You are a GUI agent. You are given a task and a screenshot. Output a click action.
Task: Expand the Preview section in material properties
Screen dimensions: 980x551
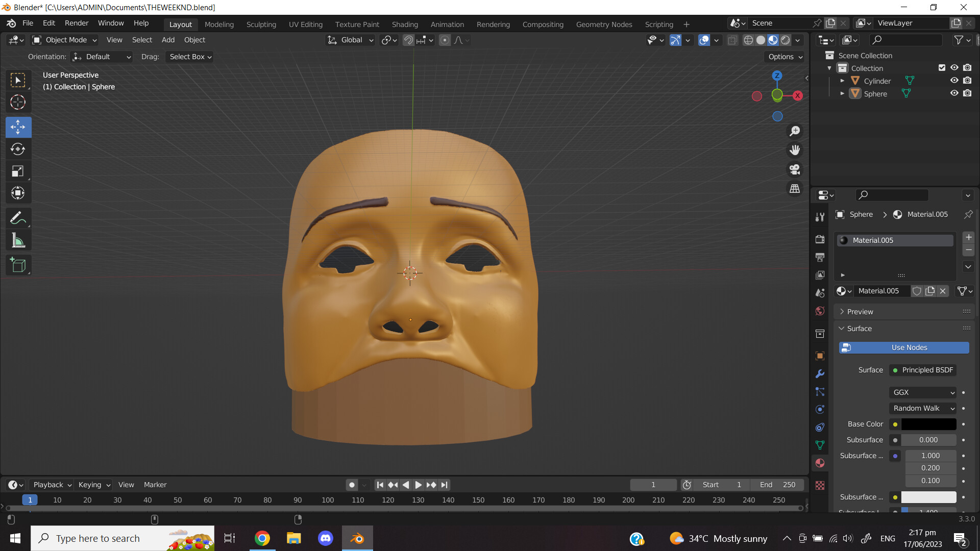point(859,311)
